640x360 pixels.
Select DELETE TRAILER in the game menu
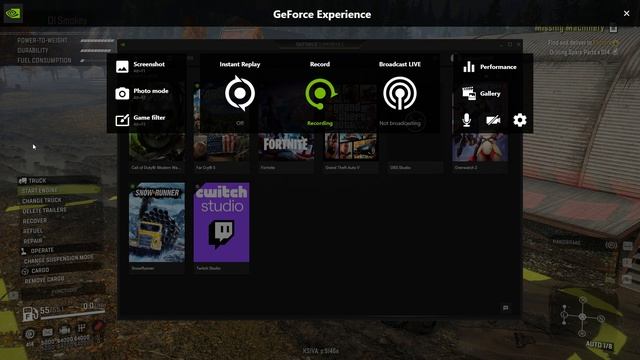(x=44, y=210)
